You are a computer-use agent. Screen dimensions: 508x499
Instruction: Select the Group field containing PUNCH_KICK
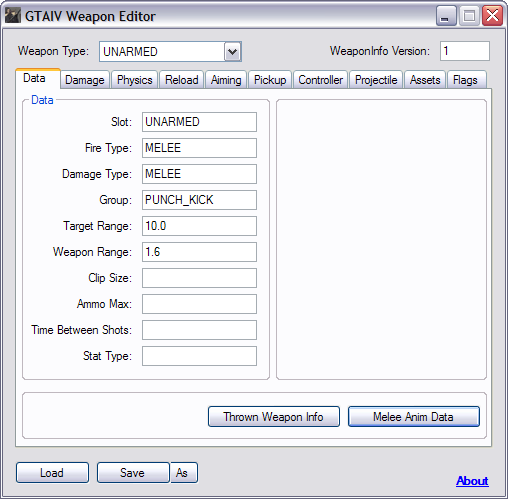[x=199, y=200]
